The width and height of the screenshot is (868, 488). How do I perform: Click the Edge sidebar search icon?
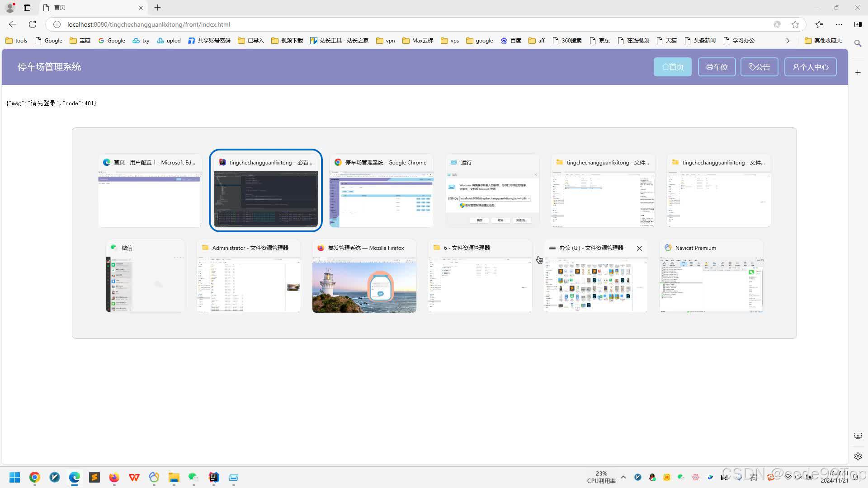pyautogui.click(x=858, y=43)
